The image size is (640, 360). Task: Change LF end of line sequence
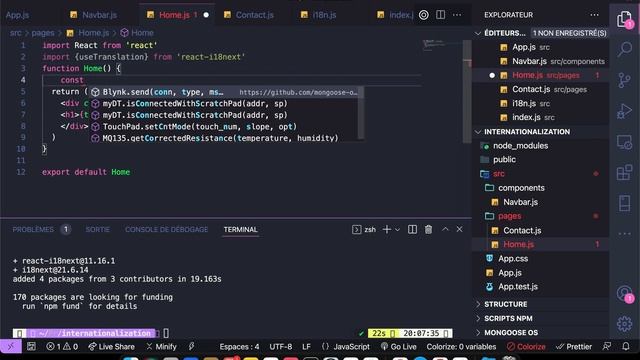(x=306, y=347)
